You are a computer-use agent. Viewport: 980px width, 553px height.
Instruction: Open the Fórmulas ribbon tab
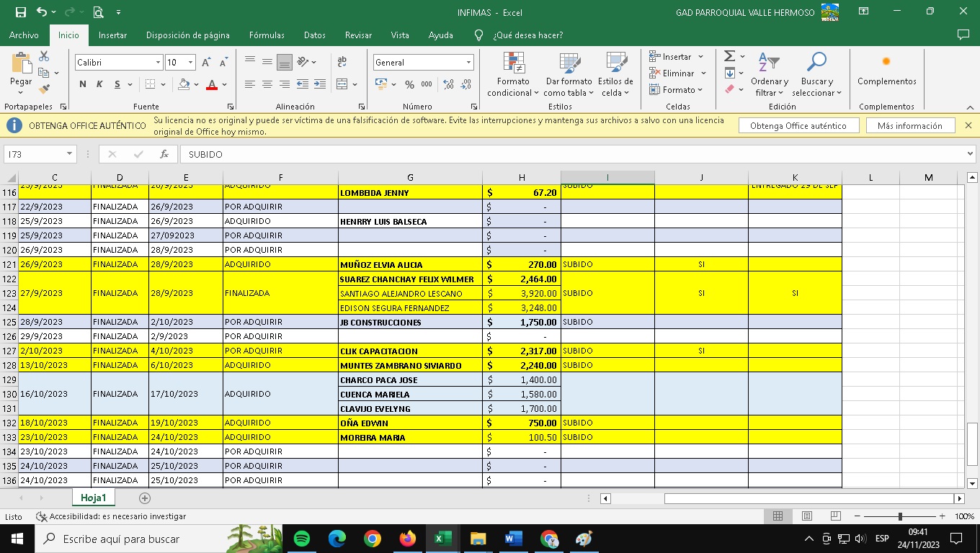pos(267,35)
